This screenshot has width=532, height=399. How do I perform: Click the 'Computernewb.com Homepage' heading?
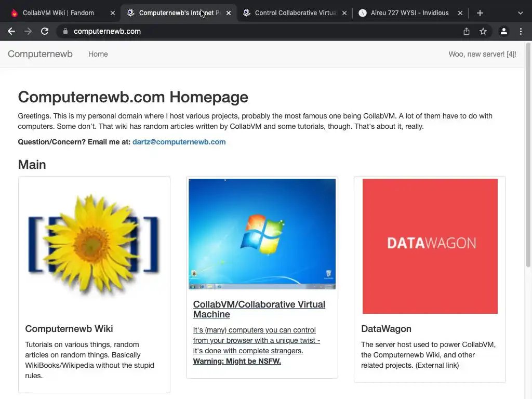click(133, 97)
